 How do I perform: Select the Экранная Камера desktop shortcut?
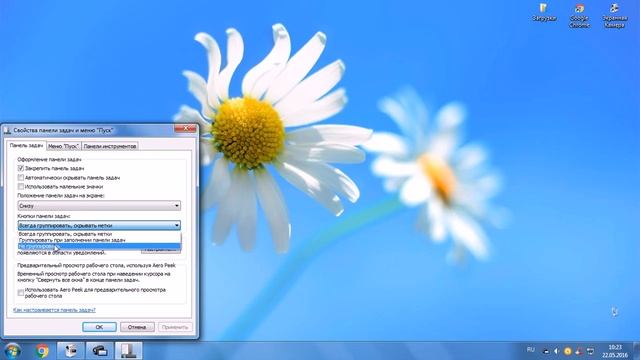point(614,16)
